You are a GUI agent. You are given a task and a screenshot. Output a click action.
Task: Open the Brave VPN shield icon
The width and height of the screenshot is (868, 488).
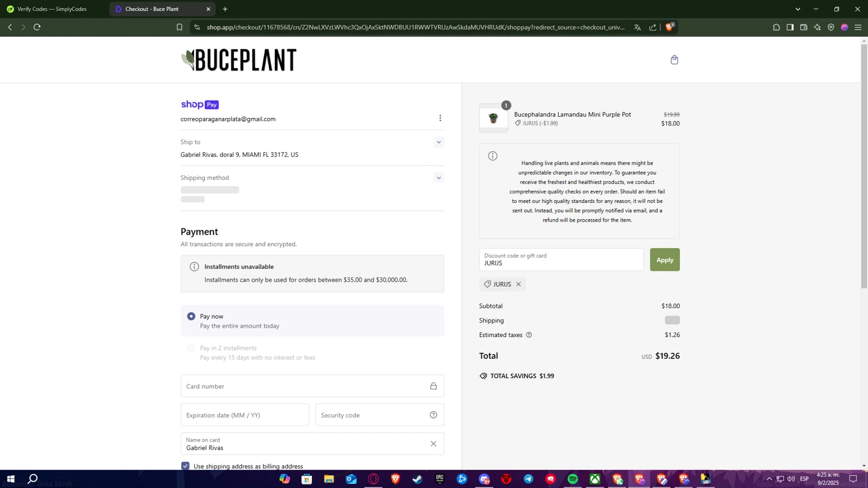[x=831, y=27]
